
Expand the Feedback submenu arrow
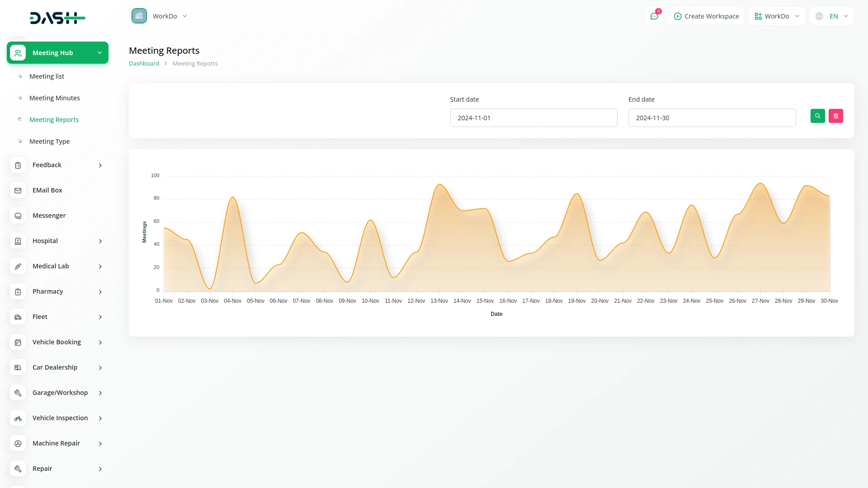coord(100,165)
